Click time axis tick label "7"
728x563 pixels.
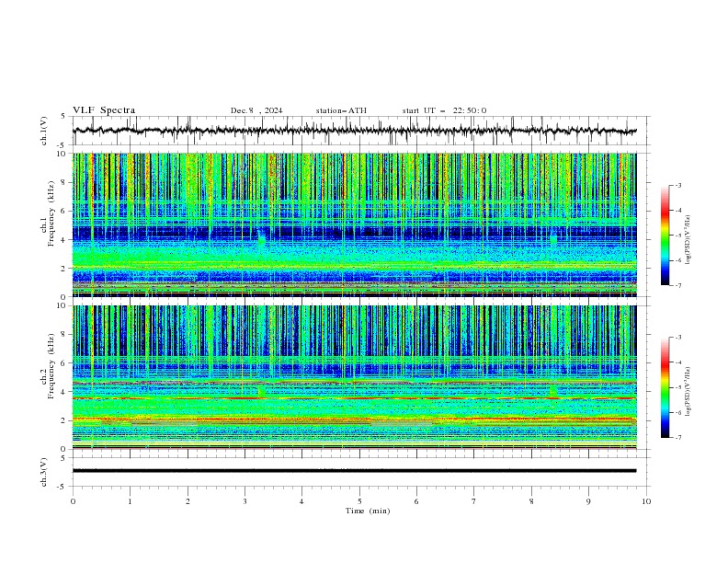click(x=474, y=501)
